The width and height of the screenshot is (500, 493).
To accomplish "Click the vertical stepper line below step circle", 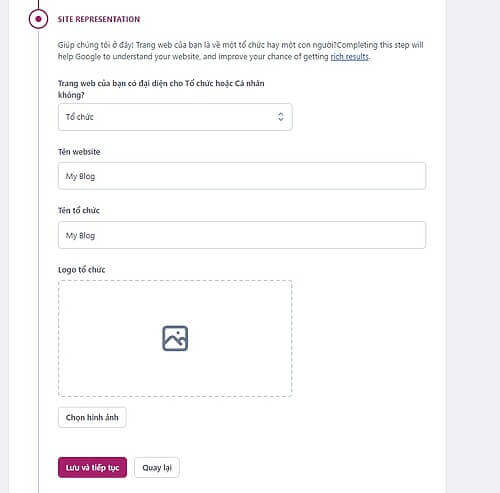I will (38, 260).
